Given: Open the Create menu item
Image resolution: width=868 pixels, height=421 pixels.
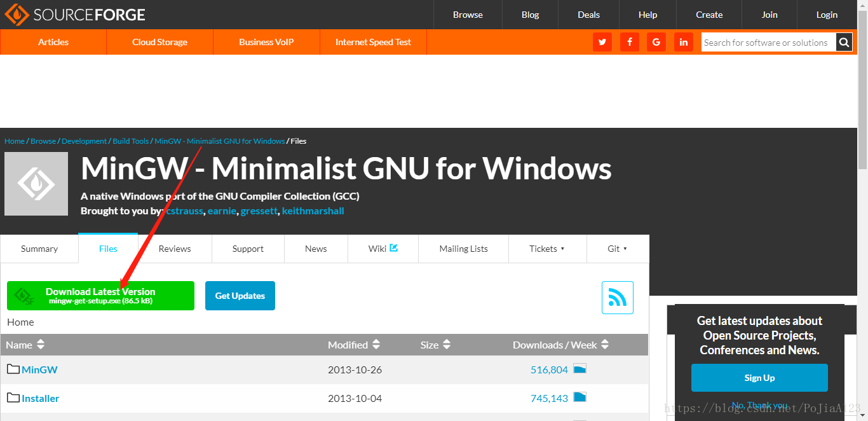Looking at the screenshot, I should tap(709, 15).
